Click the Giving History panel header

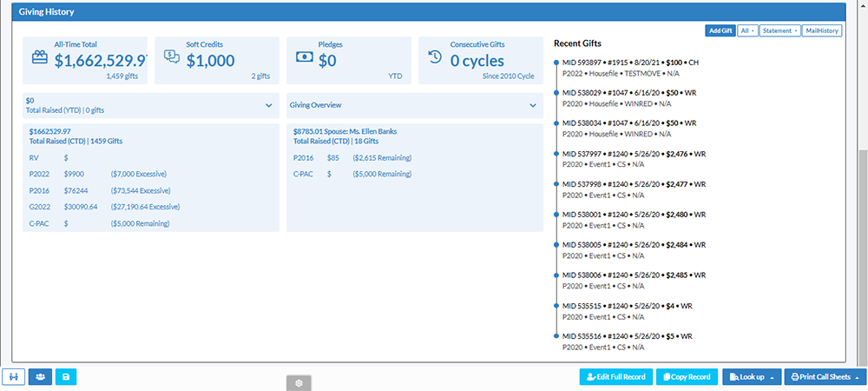point(429,11)
